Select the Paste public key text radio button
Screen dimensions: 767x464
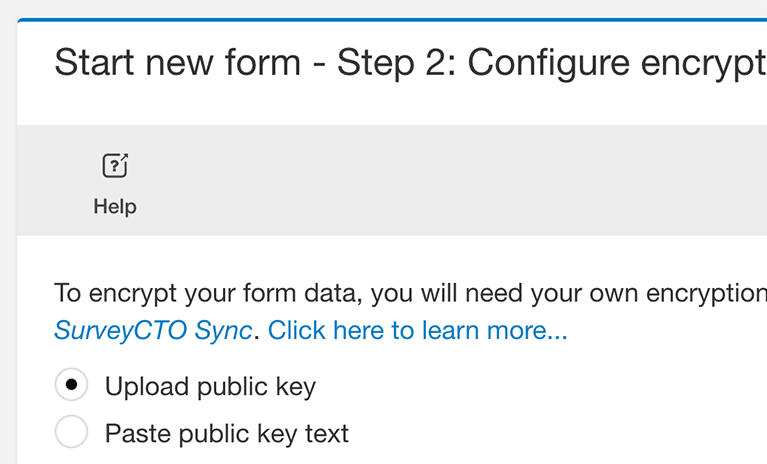tap(71, 432)
